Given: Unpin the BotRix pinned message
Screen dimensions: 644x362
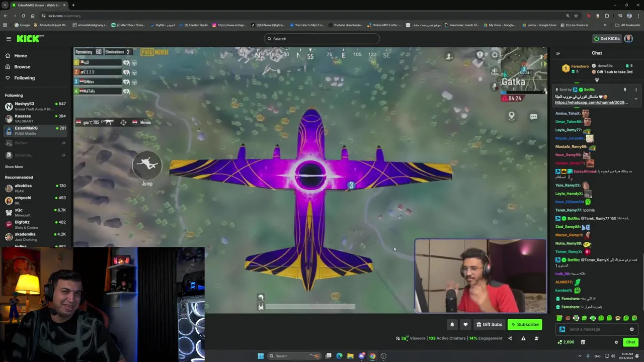Looking at the screenshot, I should 625,90.
